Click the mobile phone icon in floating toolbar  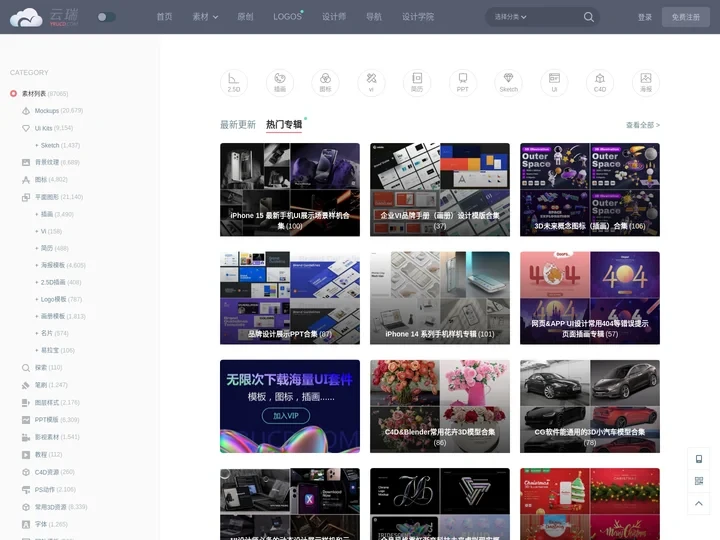coord(699,459)
